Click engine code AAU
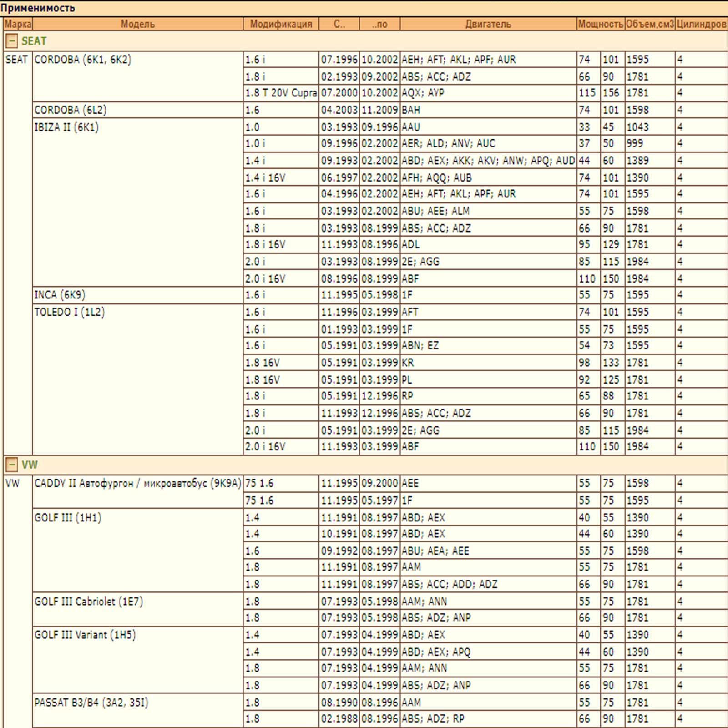 [x=411, y=127]
